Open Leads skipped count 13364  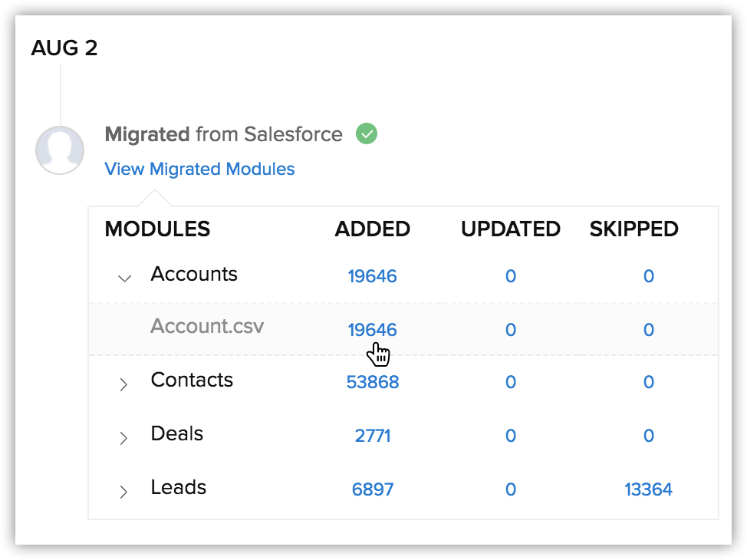(648, 489)
